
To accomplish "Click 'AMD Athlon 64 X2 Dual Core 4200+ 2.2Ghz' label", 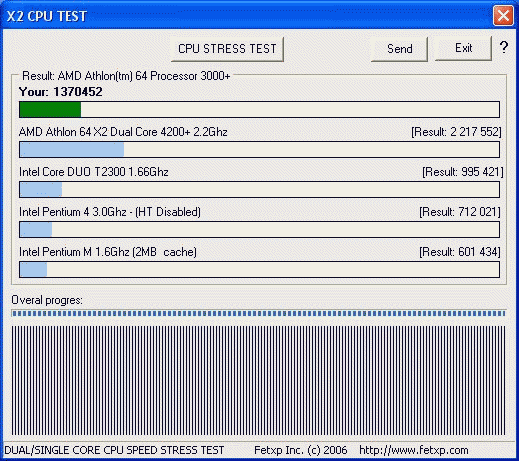I will tap(123, 132).
